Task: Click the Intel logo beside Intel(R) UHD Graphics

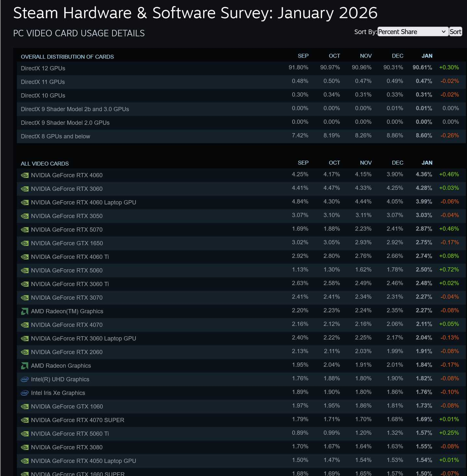Action: [x=25, y=379]
